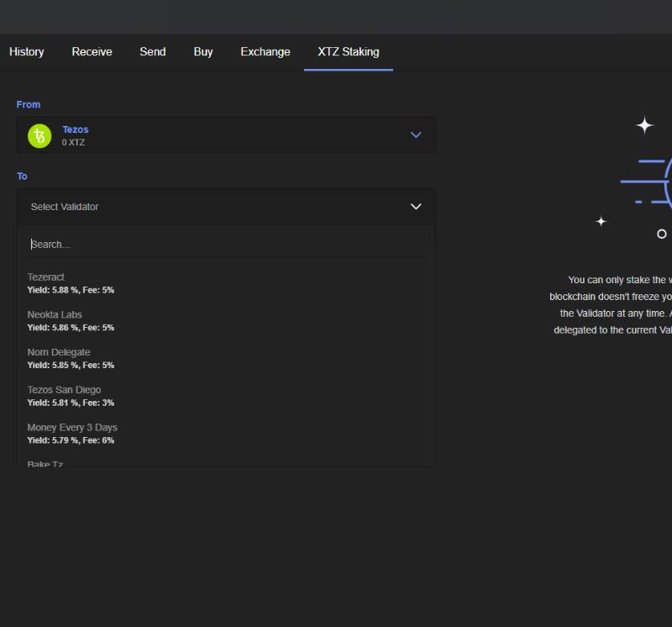Click the Select Validator placeholder text
Screen dimensions: 672x627
[65, 207]
